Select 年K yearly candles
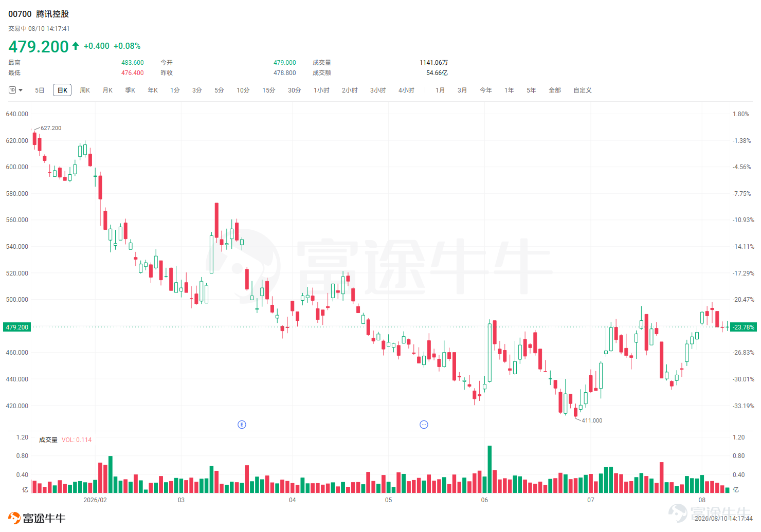 point(153,90)
